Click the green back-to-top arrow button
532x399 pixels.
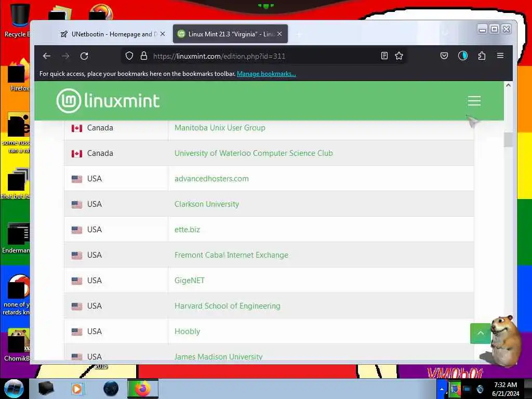click(481, 333)
